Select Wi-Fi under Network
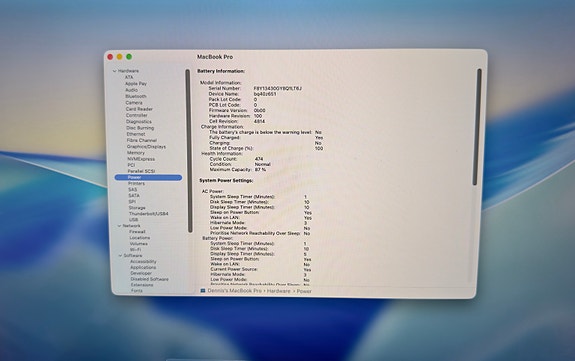The width and height of the screenshot is (575, 361). (135, 249)
